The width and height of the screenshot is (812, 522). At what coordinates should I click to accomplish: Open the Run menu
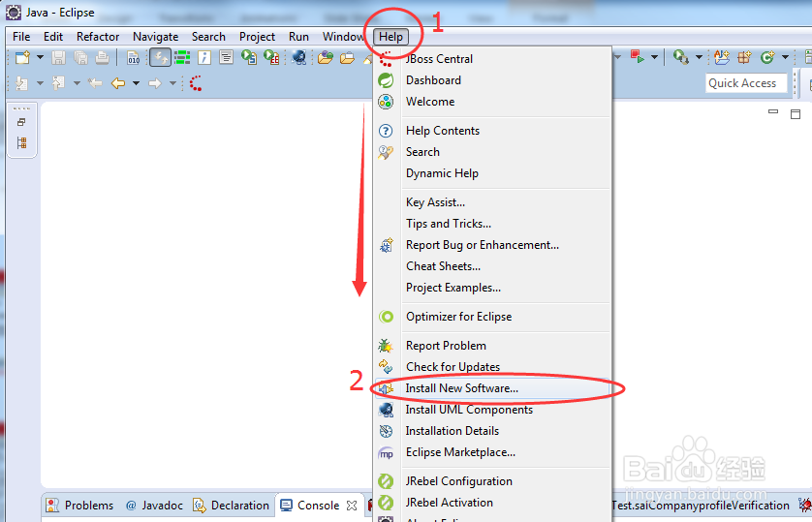pyautogui.click(x=298, y=37)
